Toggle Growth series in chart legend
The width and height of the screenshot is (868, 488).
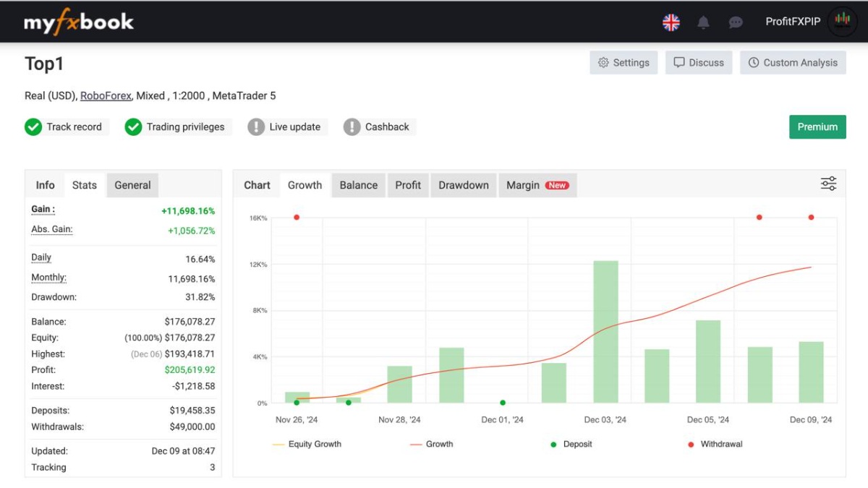(431, 444)
